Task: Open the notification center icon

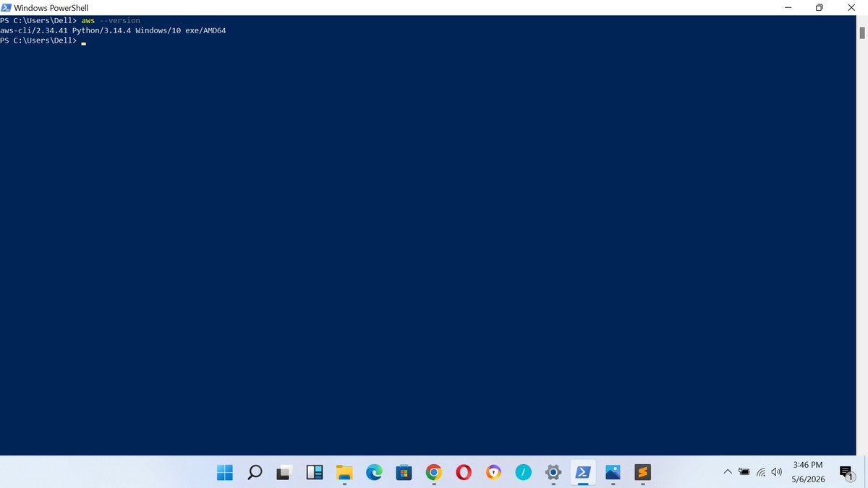Action: click(x=847, y=473)
